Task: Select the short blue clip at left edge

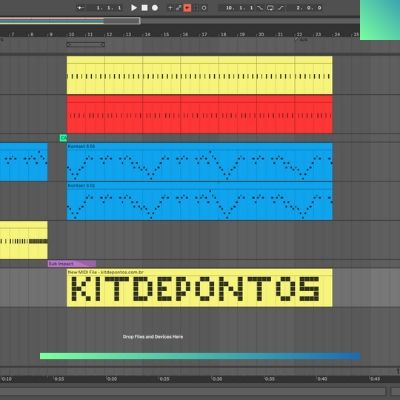Action: 24,162
